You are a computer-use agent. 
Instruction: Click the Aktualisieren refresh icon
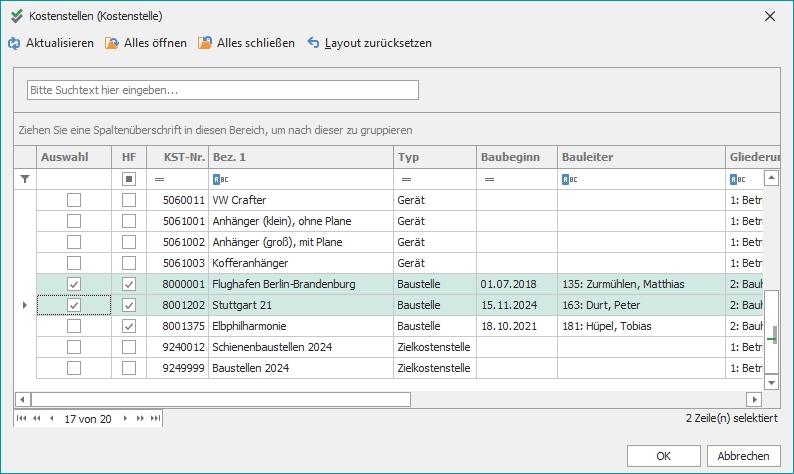pos(14,44)
